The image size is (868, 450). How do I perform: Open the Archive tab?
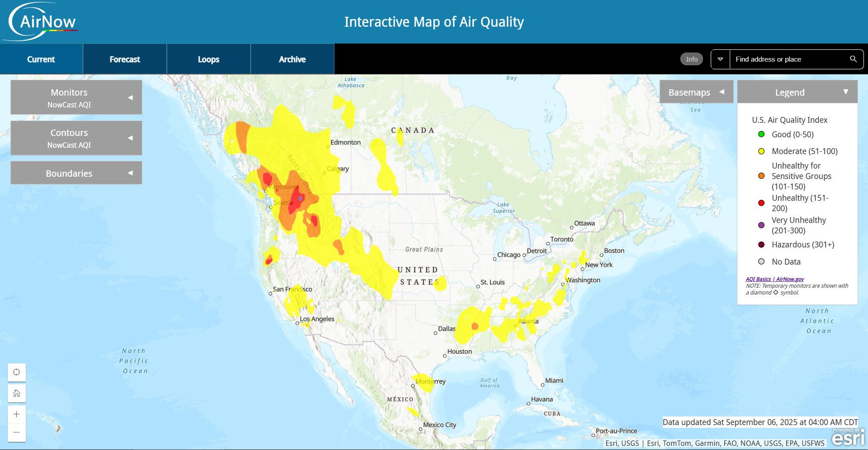(x=292, y=59)
